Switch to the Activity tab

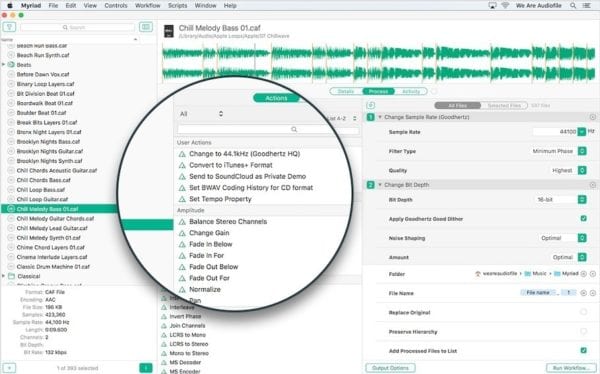411,91
